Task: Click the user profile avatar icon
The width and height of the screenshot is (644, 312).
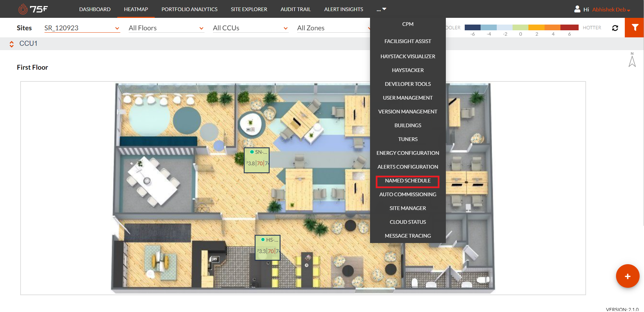Action: [577, 9]
